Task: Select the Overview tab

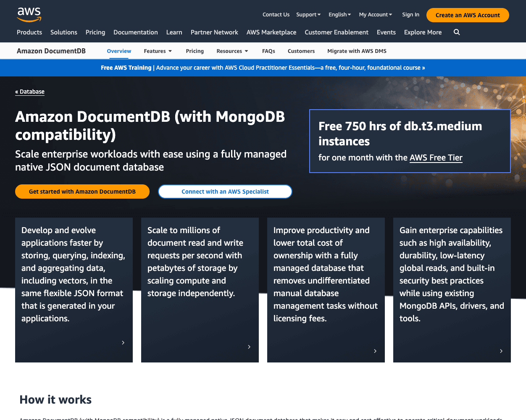Action: coord(119,51)
